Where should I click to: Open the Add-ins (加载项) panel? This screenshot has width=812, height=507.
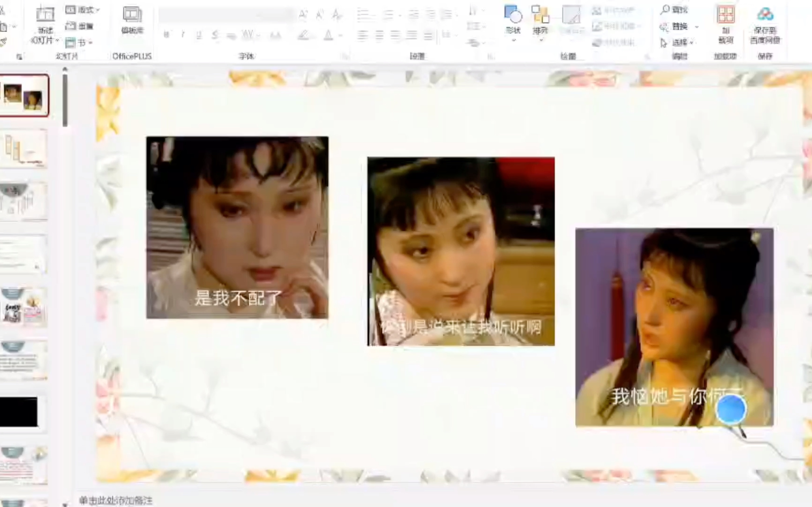pyautogui.click(x=725, y=24)
